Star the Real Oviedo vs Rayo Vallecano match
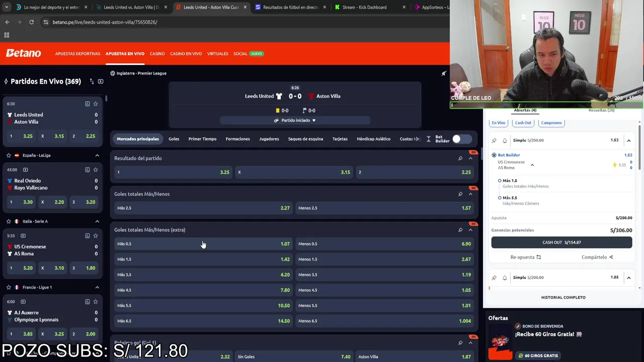The width and height of the screenshot is (644, 362). coord(96,169)
